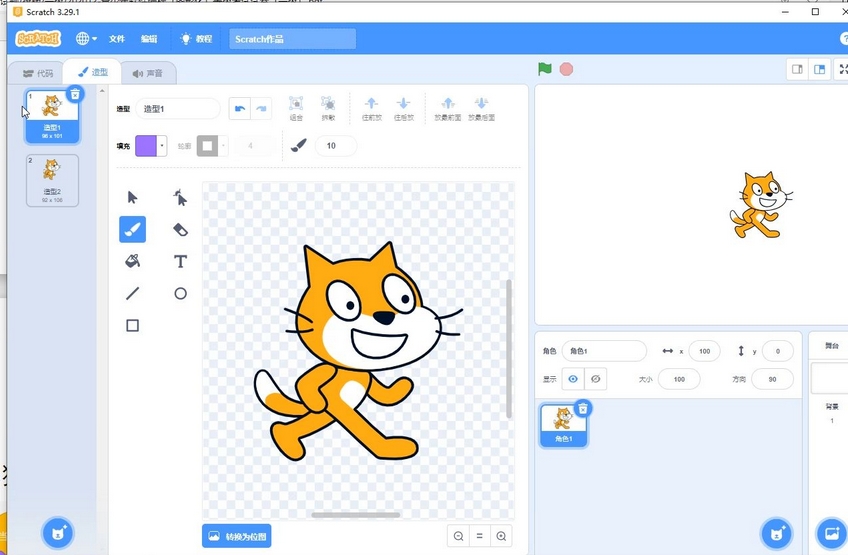Click the costume name field 造型1
This screenshot has height=555, width=848.
click(x=178, y=109)
